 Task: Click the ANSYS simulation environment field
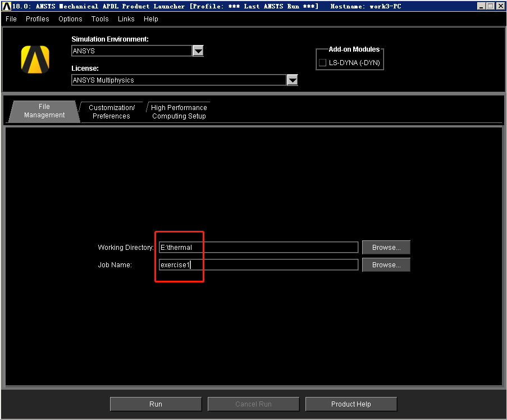[x=131, y=51]
